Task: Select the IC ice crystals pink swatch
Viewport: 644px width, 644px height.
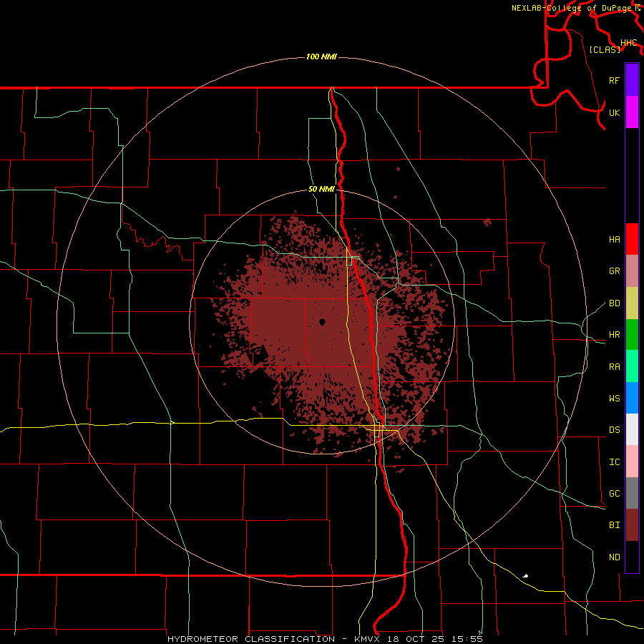Action: (632, 462)
